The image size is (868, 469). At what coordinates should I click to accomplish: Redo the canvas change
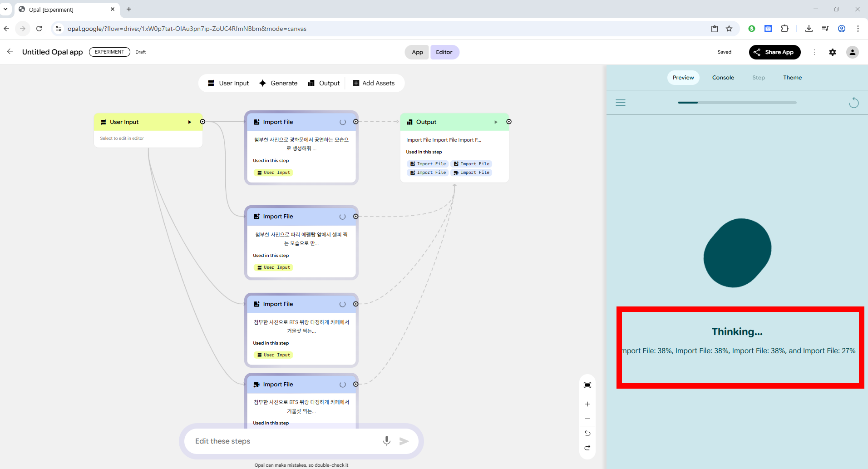587,448
